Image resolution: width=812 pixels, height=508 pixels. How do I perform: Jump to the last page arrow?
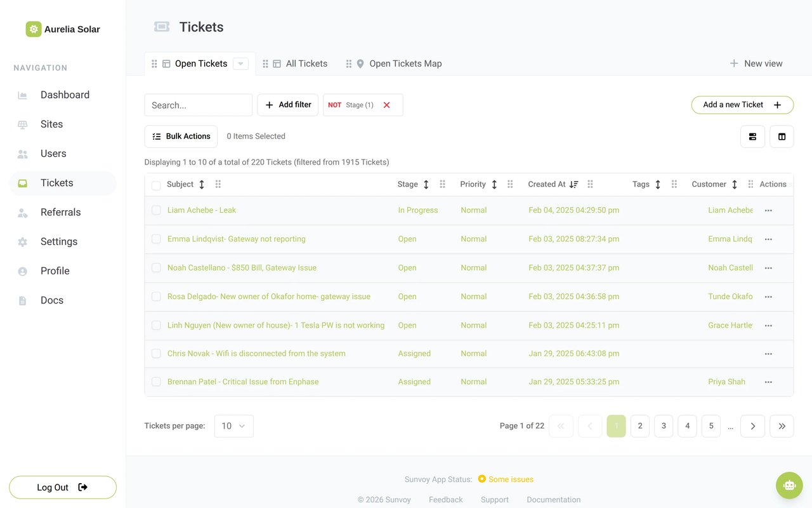pos(782,426)
